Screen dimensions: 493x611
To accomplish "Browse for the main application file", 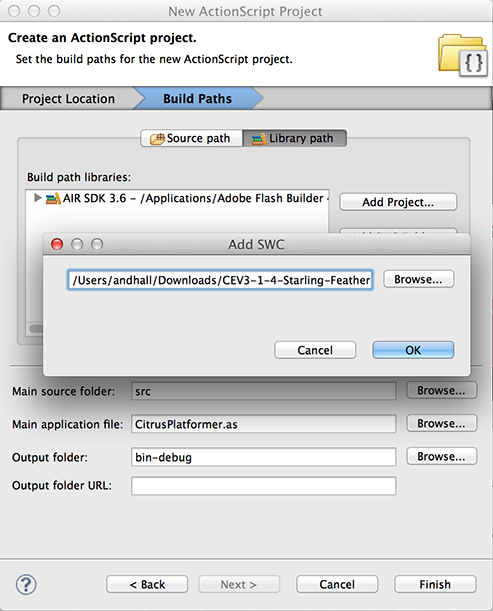I will (442, 423).
